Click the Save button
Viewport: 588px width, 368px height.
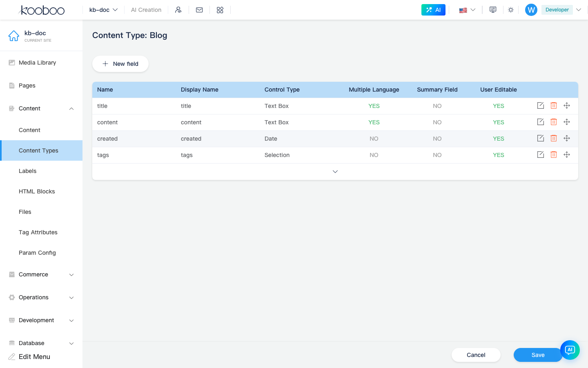[538, 355]
